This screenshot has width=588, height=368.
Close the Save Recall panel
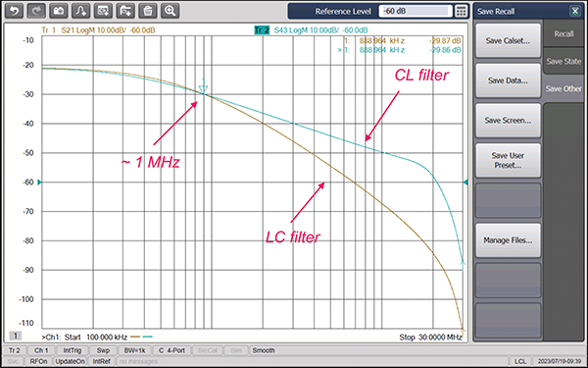point(575,11)
